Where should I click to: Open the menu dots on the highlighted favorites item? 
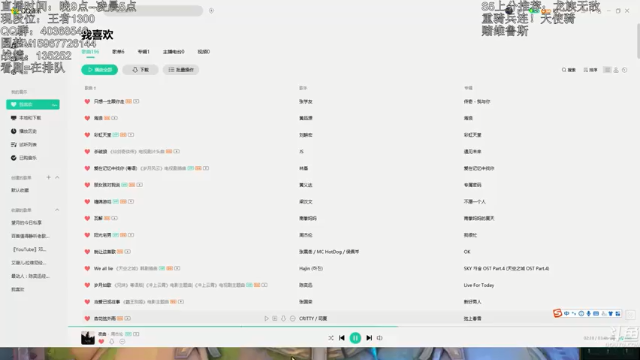click(x=54, y=105)
